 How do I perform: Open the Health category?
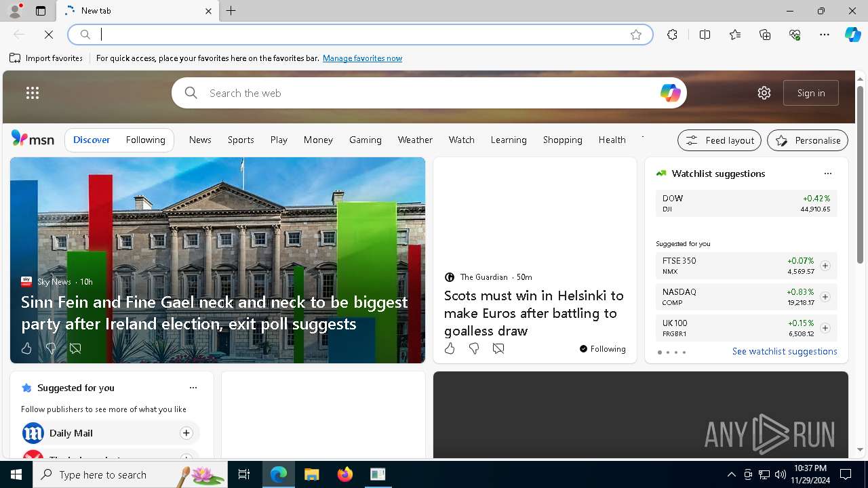612,140
